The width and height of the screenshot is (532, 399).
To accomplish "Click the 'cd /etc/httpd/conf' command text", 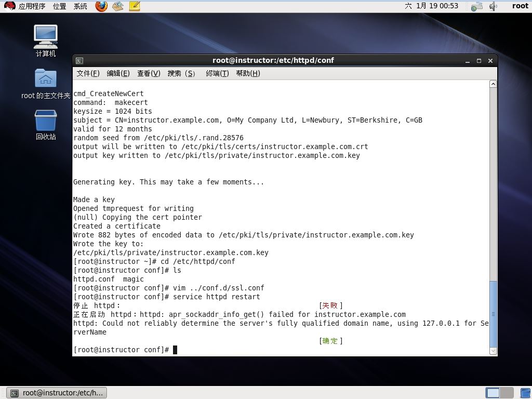I will point(198,262).
